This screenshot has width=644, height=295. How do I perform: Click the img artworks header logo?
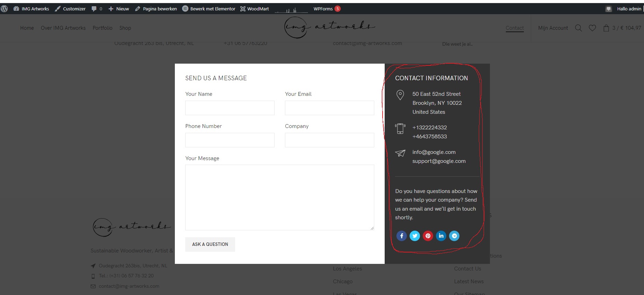point(330,27)
